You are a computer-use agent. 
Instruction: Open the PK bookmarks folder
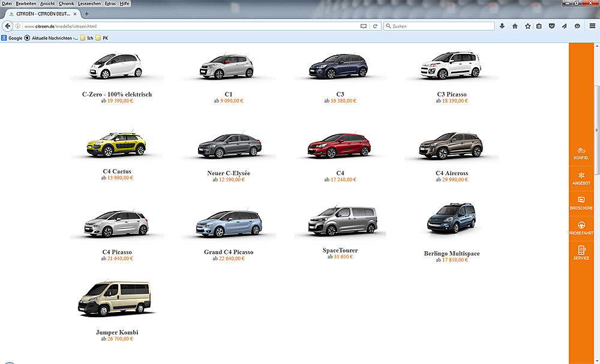pyautogui.click(x=102, y=38)
